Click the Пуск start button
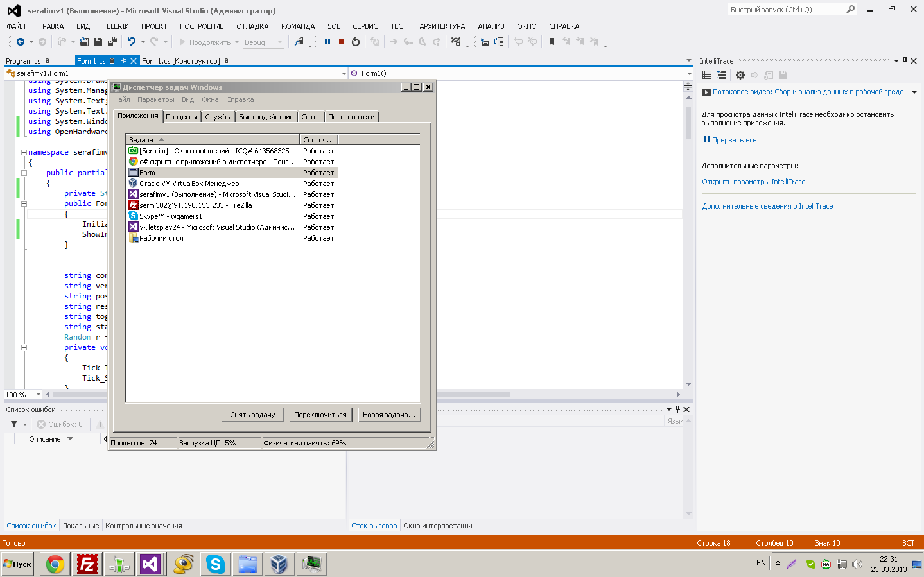Screen dimensions: 924x577 [17, 564]
